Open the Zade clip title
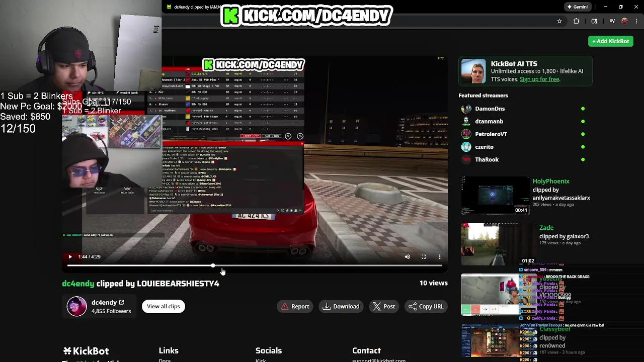Screen dimensions: 644x362 pyautogui.click(x=546, y=228)
